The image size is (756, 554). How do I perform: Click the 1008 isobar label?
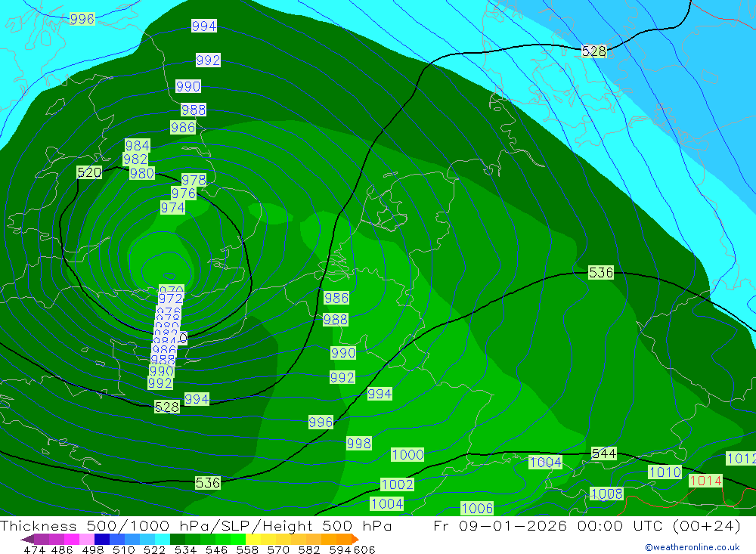[x=606, y=494]
